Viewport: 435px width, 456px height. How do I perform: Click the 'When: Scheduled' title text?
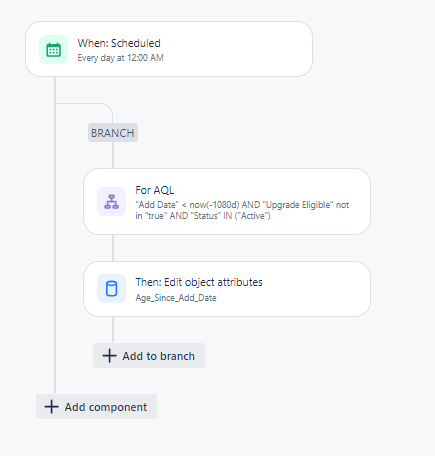119,43
